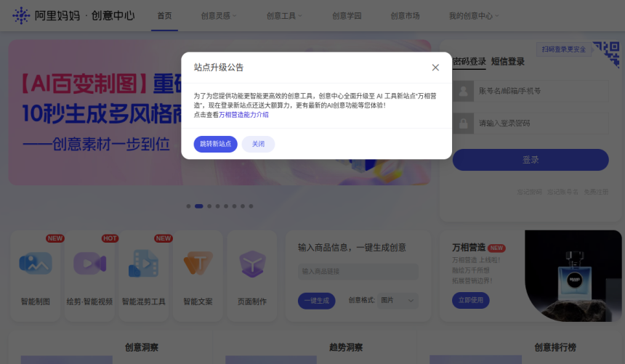Select the active second carousel indicator
The height and width of the screenshot is (364, 625).
coord(199,206)
